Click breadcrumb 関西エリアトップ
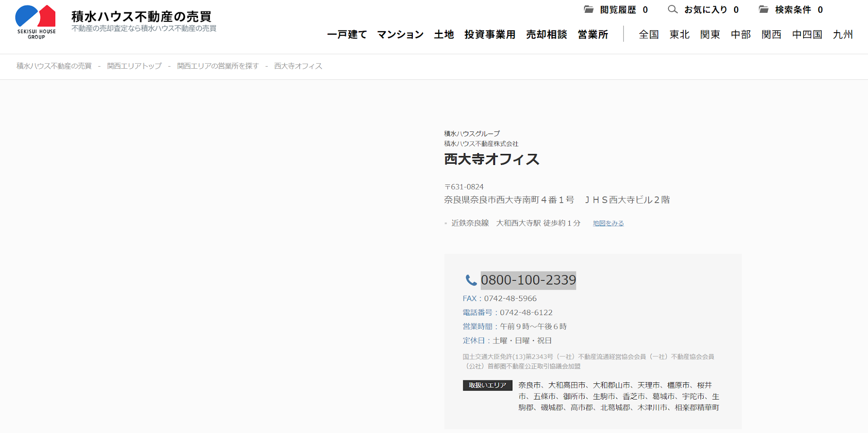 click(134, 66)
